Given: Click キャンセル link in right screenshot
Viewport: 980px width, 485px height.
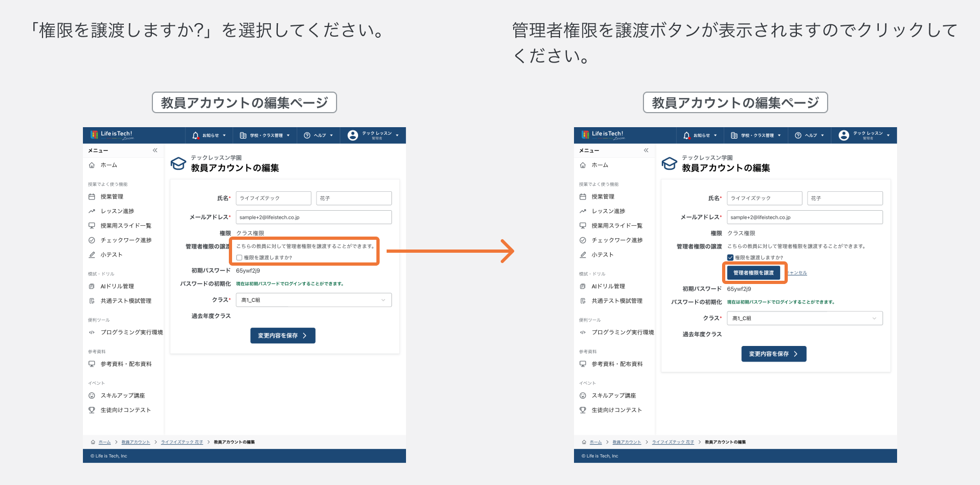Looking at the screenshot, I should point(796,273).
